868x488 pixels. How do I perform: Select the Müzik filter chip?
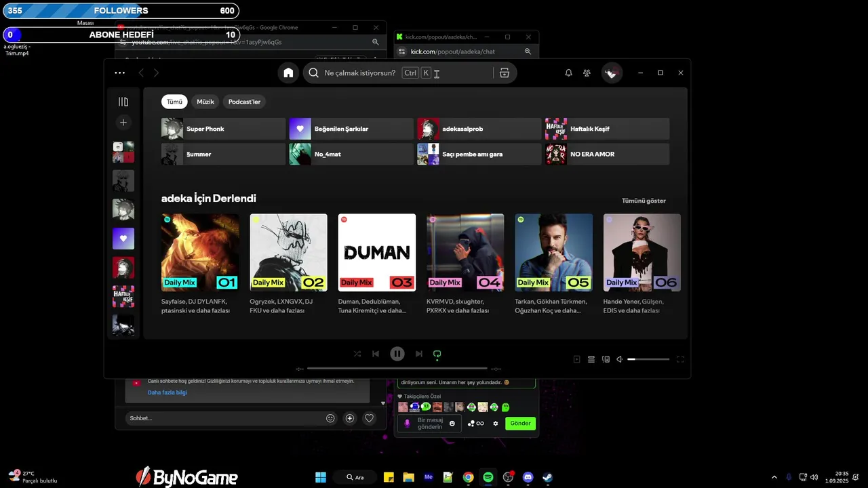pos(205,102)
